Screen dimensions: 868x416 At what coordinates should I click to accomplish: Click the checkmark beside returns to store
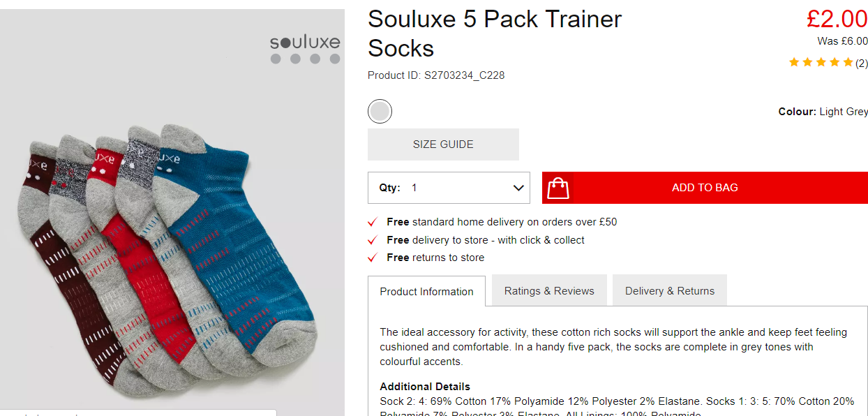373,258
